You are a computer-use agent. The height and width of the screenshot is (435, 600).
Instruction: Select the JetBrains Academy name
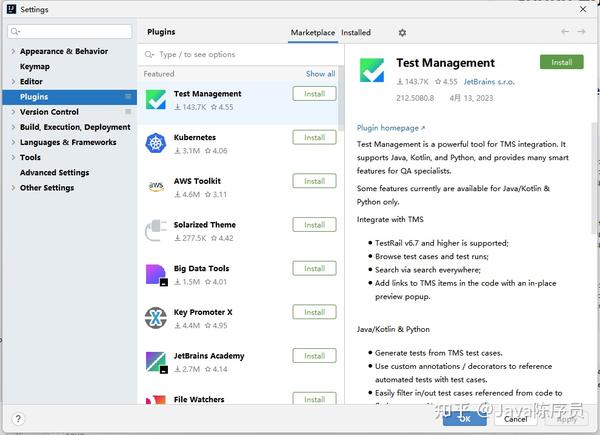(x=209, y=356)
